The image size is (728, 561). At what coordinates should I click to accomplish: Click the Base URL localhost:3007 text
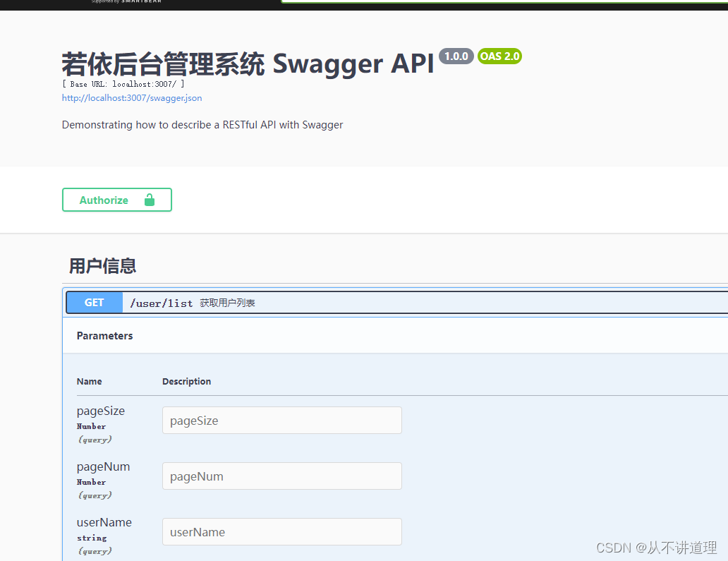[123, 84]
